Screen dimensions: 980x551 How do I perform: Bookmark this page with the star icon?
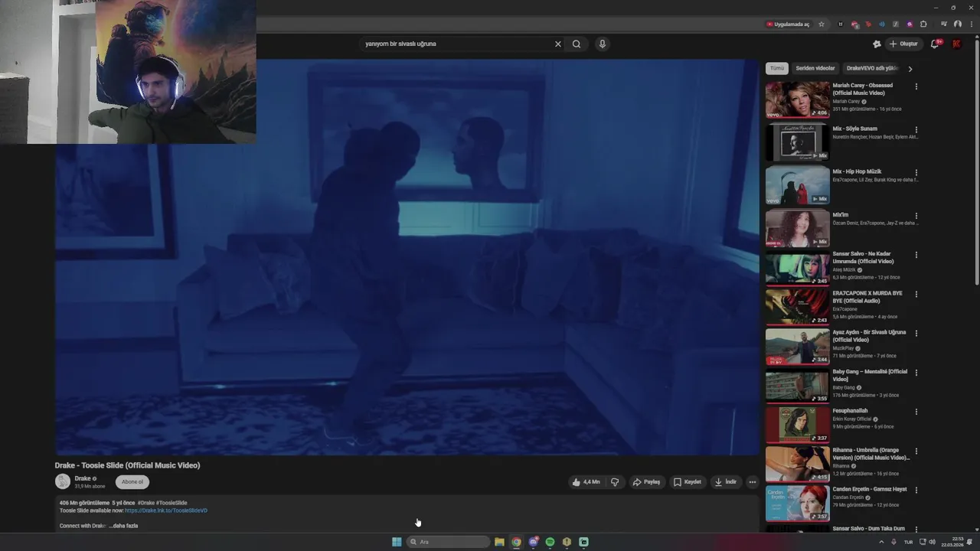tap(822, 24)
